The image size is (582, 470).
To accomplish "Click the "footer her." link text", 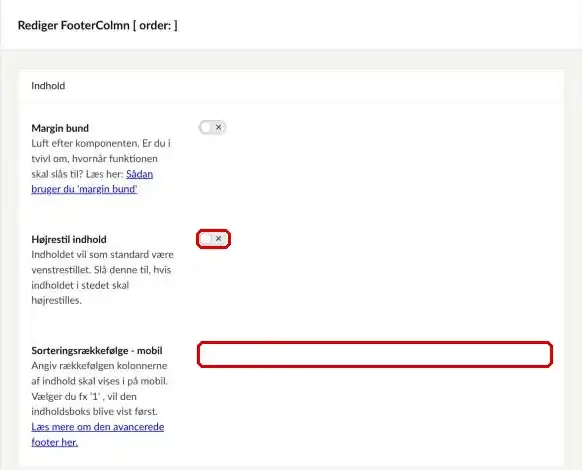I will (x=55, y=442).
